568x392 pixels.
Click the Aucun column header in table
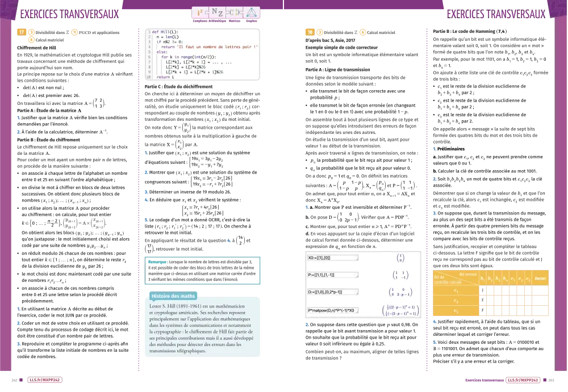point(540,279)
